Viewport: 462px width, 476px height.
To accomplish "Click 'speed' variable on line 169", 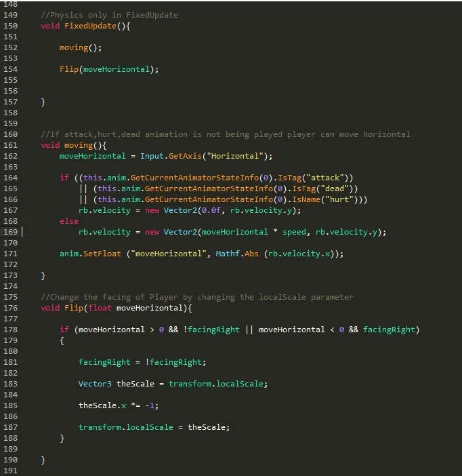I will 294,232.
